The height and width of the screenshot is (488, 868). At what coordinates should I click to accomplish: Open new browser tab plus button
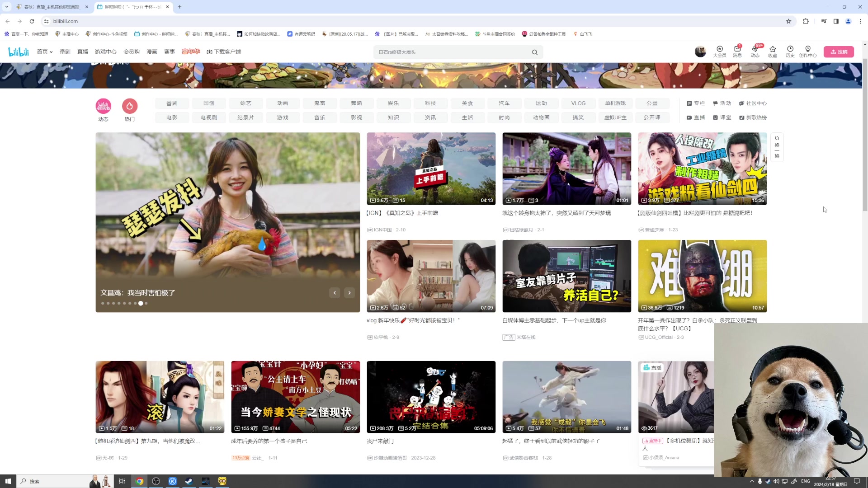[x=179, y=7]
